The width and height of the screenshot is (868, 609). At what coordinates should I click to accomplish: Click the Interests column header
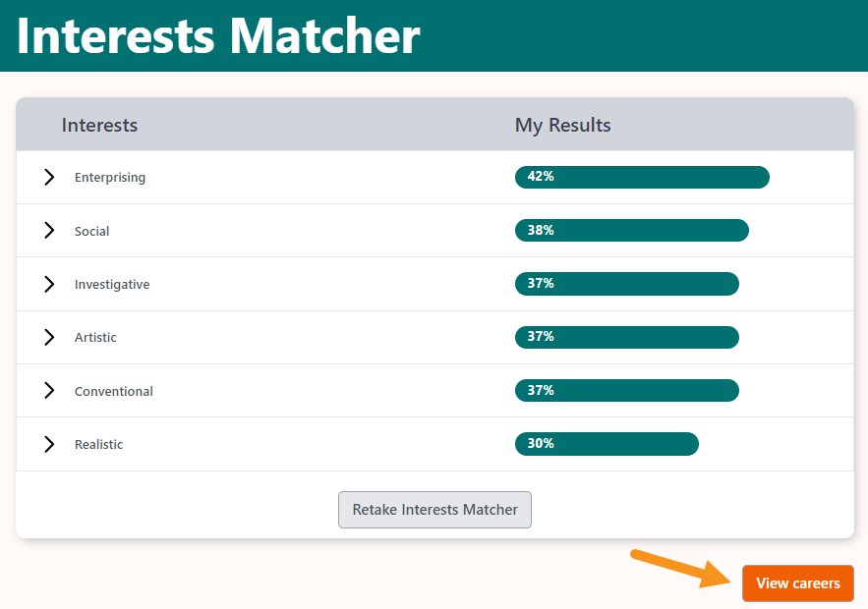tap(99, 125)
